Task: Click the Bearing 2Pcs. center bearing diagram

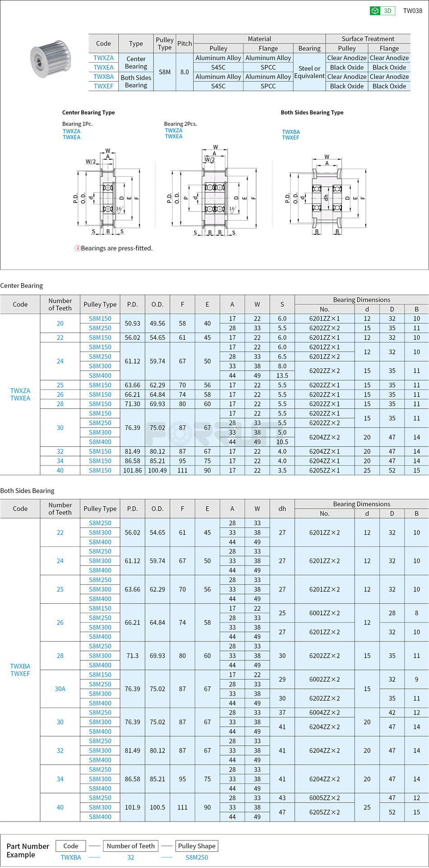Action: pyautogui.click(x=212, y=191)
